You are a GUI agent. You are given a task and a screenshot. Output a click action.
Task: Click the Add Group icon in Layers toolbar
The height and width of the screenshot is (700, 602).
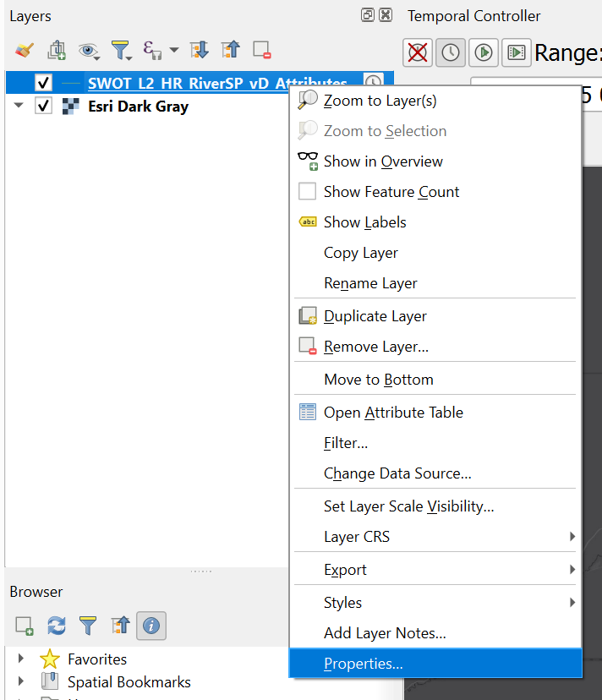pos(57,50)
